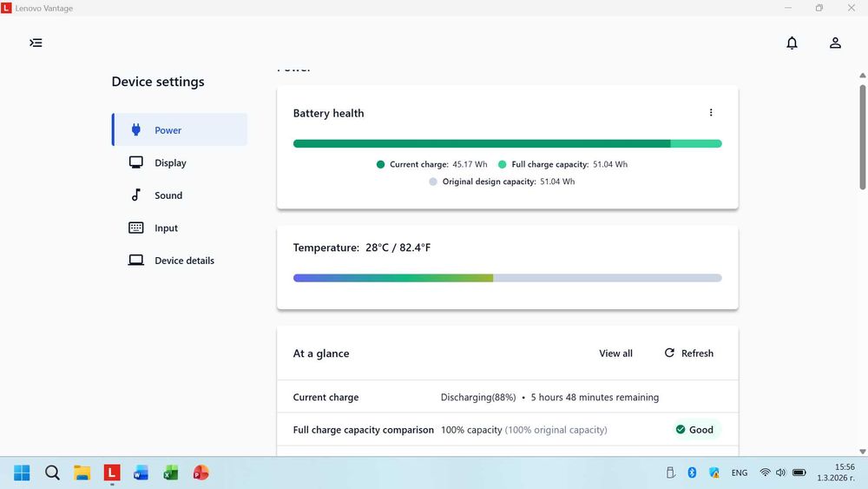The width and height of the screenshot is (868, 489).
Task: Select Device details in sidebar
Action: 180,261
